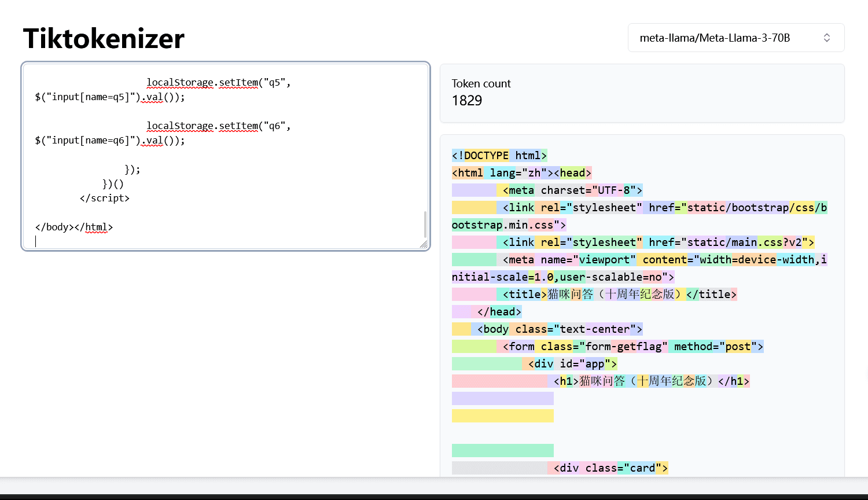Viewport: 868px width, 500px height.
Task: Click the <html lang="zh"><head> token line
Action: point(522,172)
